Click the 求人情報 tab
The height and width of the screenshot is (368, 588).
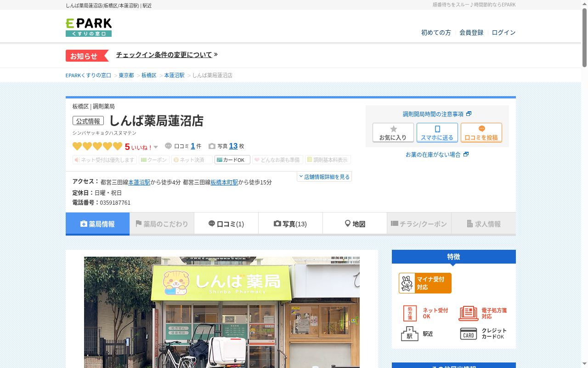pos(483,224)
